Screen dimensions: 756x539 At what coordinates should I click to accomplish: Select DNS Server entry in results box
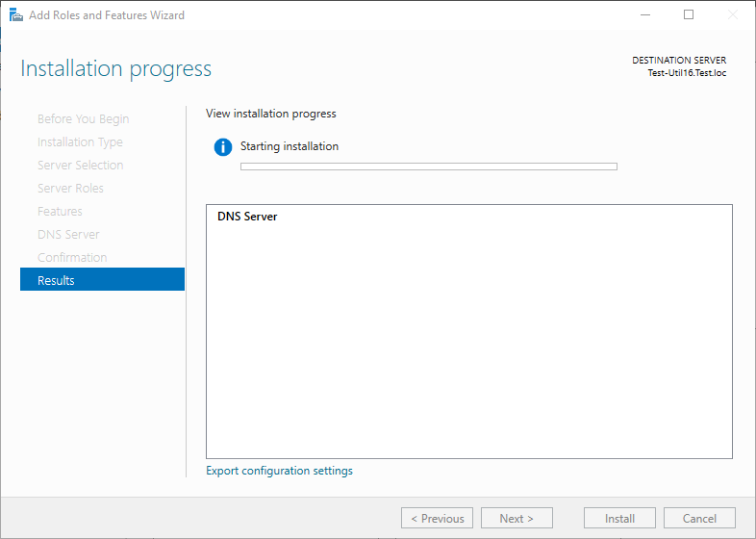point(247,217)
